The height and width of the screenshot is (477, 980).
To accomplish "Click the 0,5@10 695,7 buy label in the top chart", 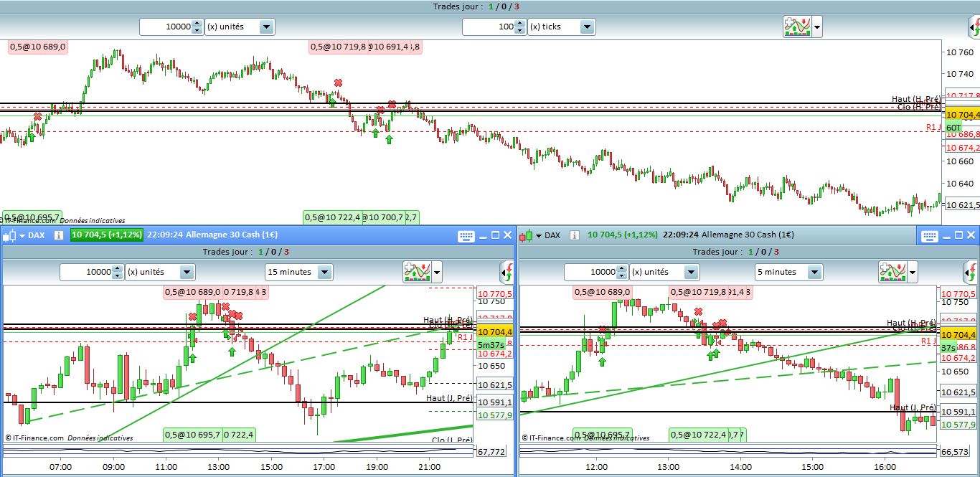I will click(32, 217).
